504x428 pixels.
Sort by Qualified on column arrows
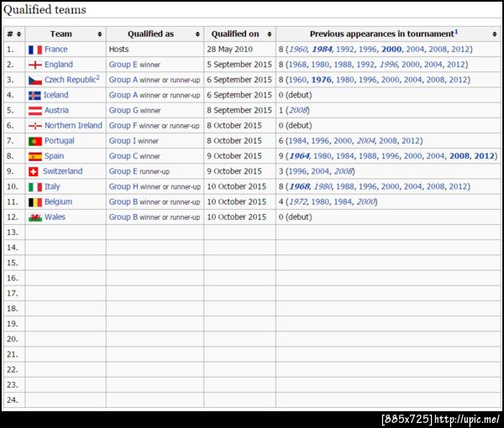[270, 34]
